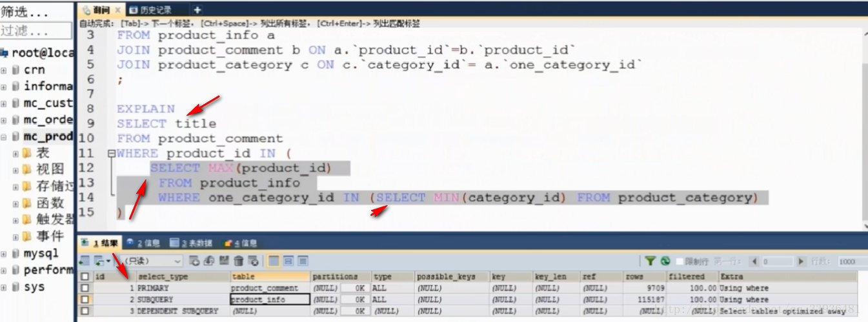
Task: Click the 115187 rows value cell
Action: [x=645, y=299]
